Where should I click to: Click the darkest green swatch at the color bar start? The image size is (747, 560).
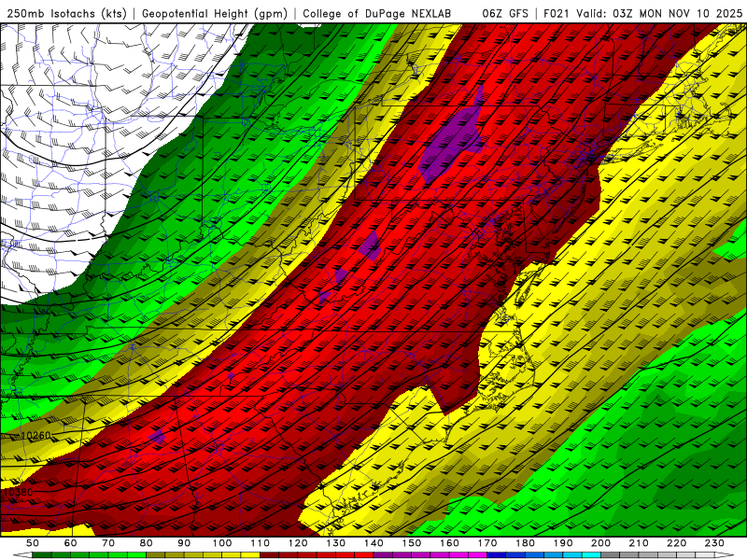42,555
